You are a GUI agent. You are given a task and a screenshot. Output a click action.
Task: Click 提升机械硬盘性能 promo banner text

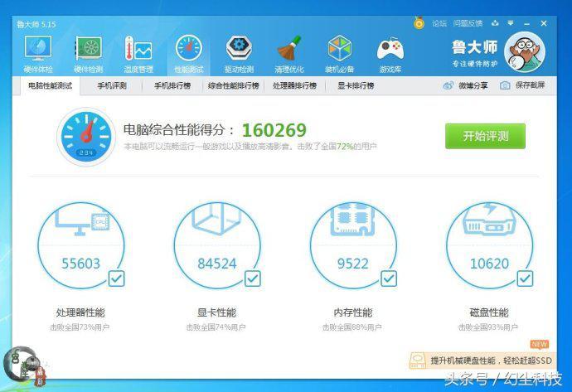(491, 361)
